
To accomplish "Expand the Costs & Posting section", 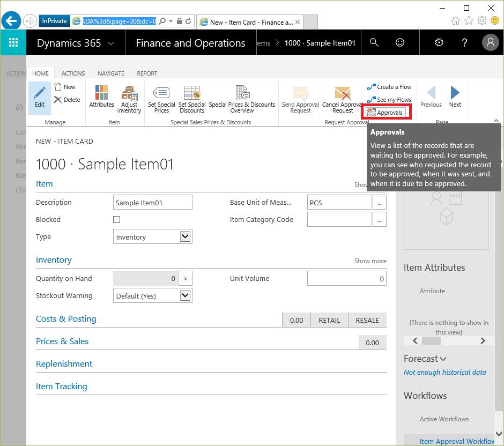I will click(x=66, y=319).
